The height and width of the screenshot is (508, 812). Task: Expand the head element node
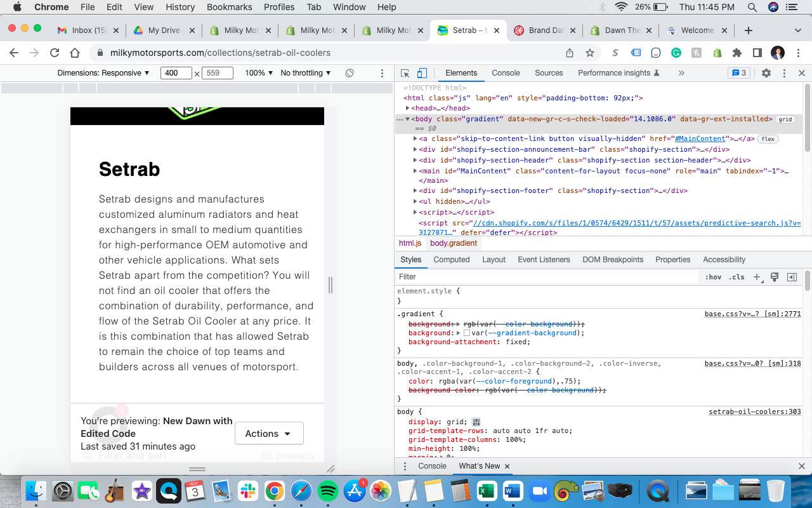click(408, 108)
